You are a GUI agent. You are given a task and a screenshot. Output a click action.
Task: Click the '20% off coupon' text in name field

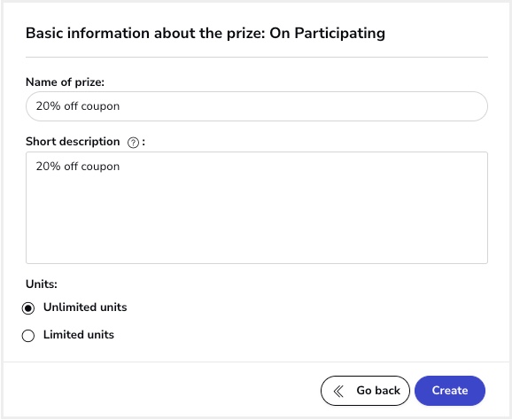78,106
